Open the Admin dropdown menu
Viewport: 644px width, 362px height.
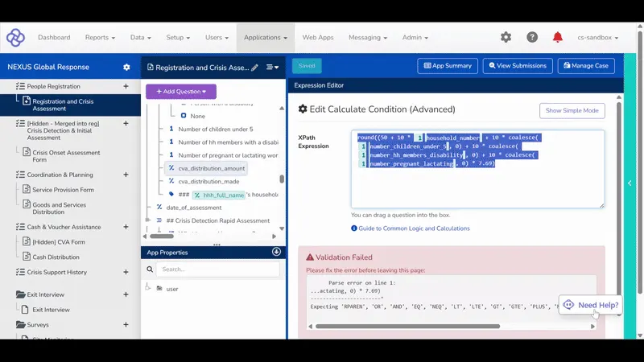coord(415,37)
